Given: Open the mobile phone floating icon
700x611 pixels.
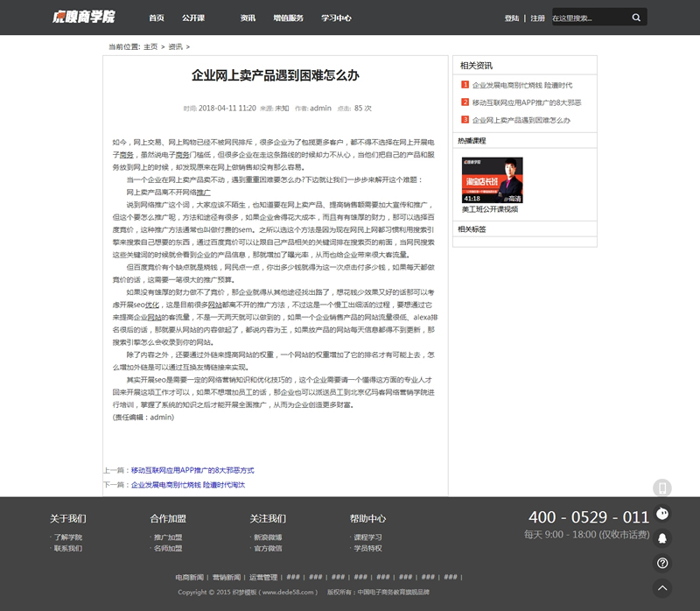Looking at the screenshot, I should coord(662,488).
